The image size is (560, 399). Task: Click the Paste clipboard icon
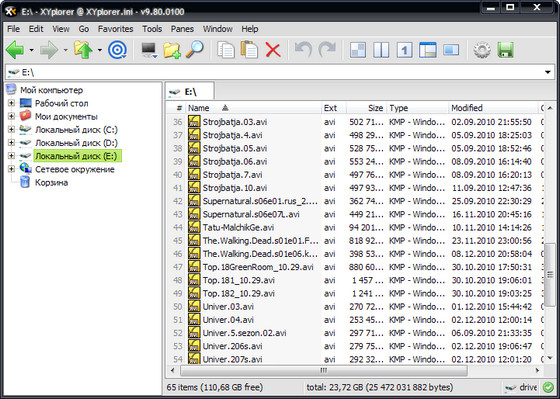tap(249, 50)
